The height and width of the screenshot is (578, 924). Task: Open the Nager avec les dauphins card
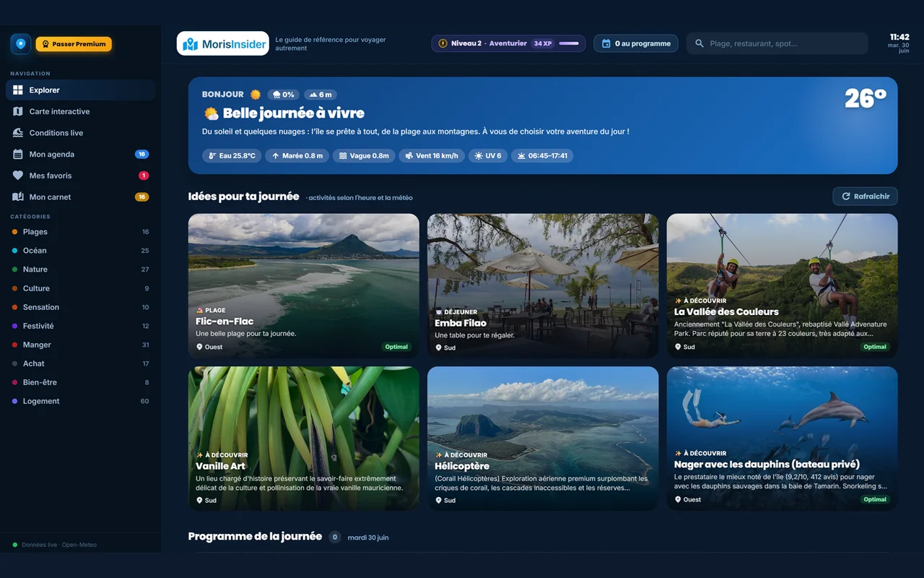782,438
